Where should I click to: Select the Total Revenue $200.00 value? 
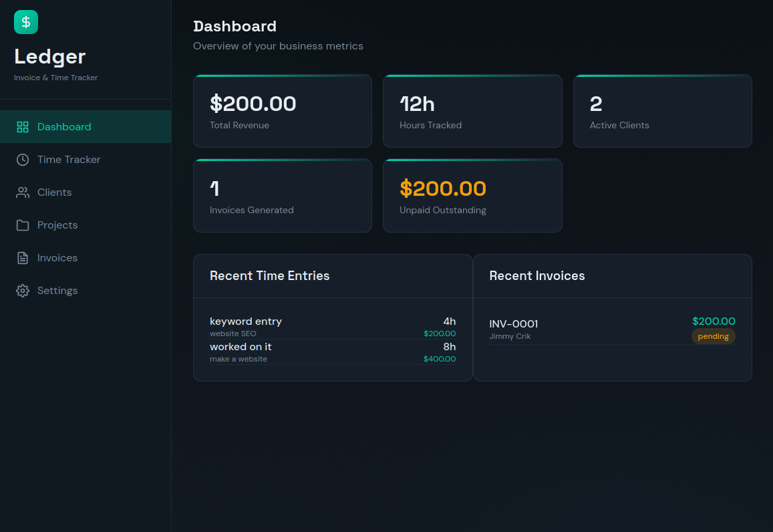click(x=253, y=104)
